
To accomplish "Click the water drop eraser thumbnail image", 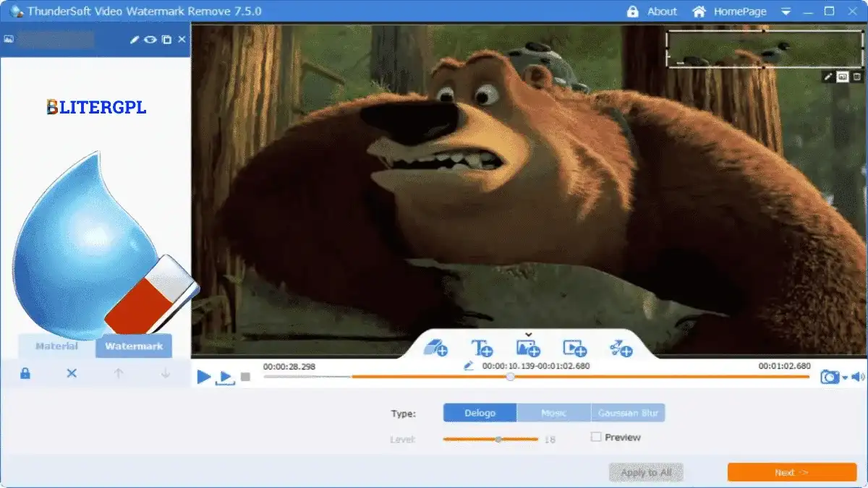I will click(105, 244).
